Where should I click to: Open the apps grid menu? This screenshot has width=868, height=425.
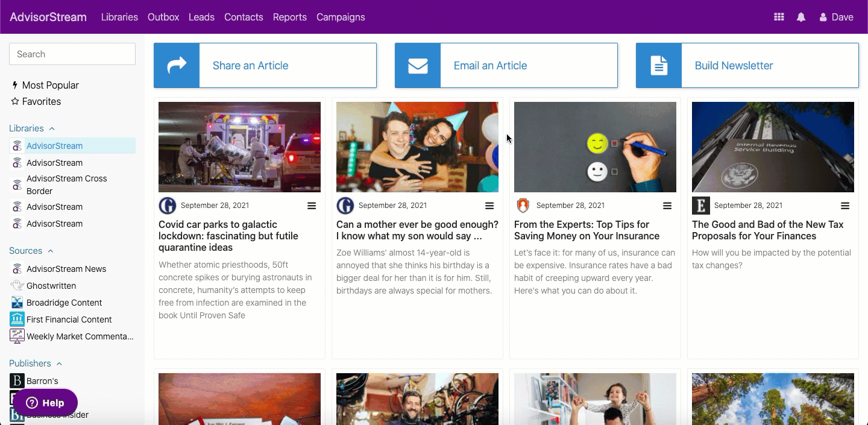[779, 17]
